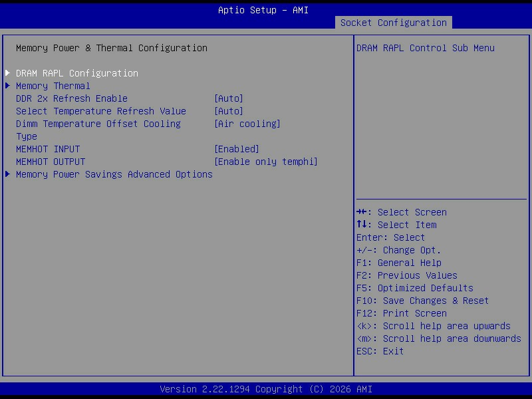Click the DRAM RAPL Control Sub Menu help text
The height and width of the screenshot is (399, 532).
(x=426, y=48)
